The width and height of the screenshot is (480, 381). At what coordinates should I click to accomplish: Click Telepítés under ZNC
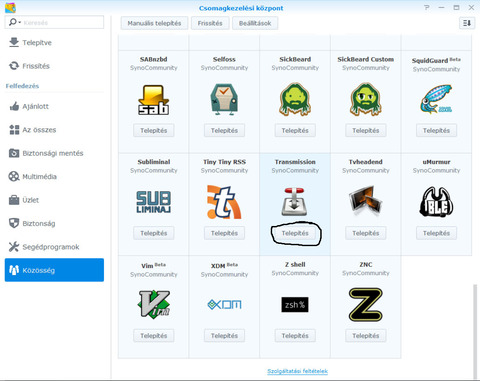pos(366,336)
